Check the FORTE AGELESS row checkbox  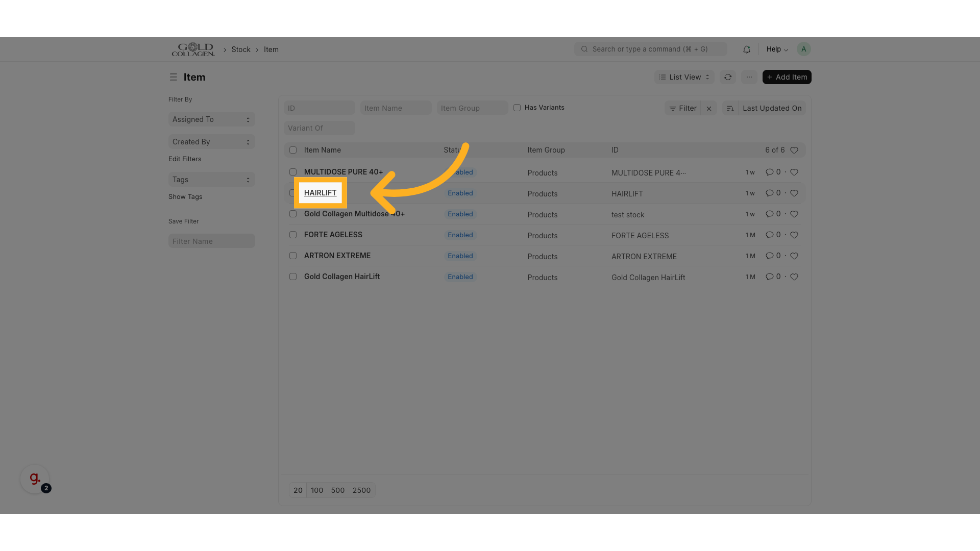coord(293,235)
